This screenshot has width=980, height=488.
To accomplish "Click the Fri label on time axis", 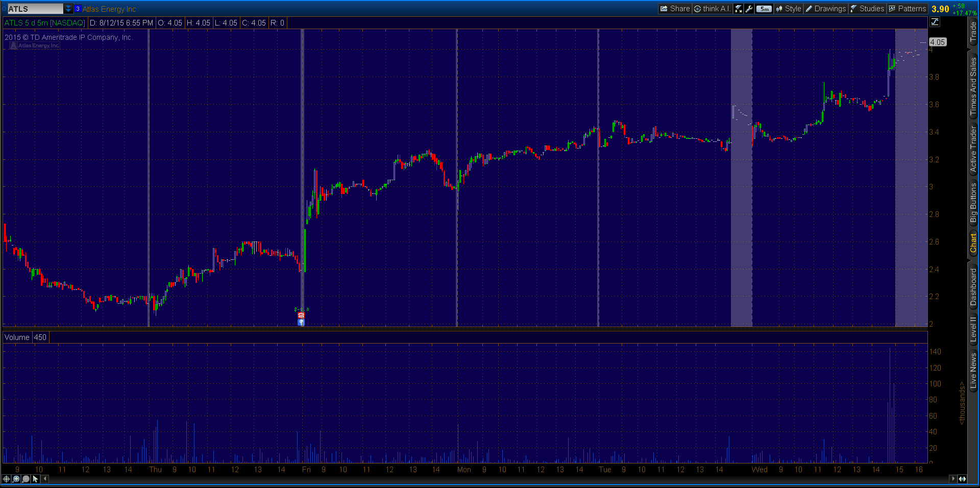I will pos(306,470).
